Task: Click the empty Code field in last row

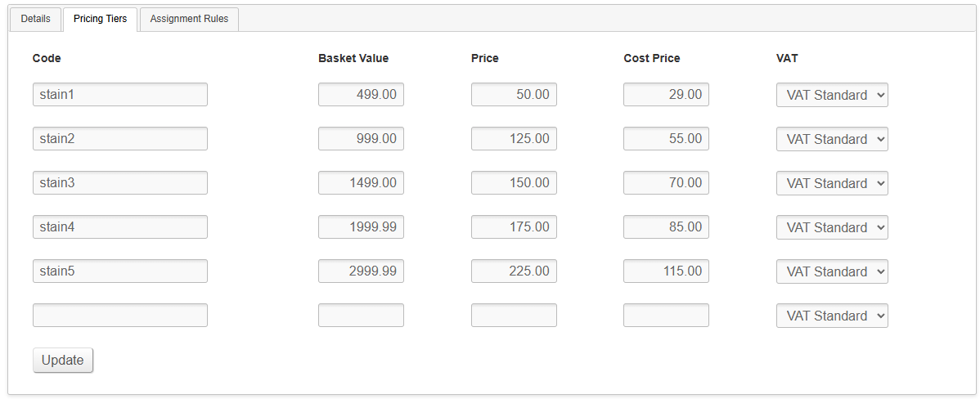Action: [x=120, y=316]
